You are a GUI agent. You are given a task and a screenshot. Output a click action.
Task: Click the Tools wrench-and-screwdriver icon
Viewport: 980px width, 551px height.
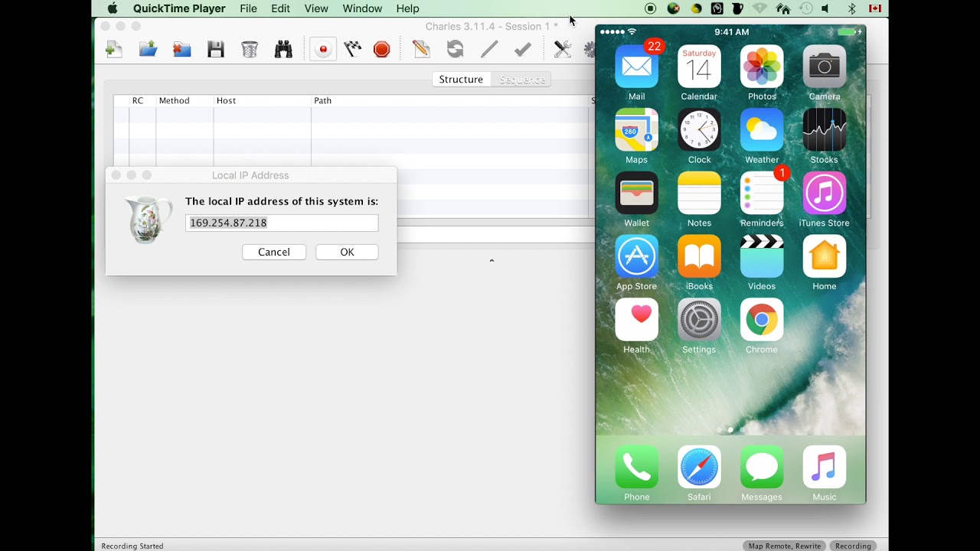click(x=563, y=50)
